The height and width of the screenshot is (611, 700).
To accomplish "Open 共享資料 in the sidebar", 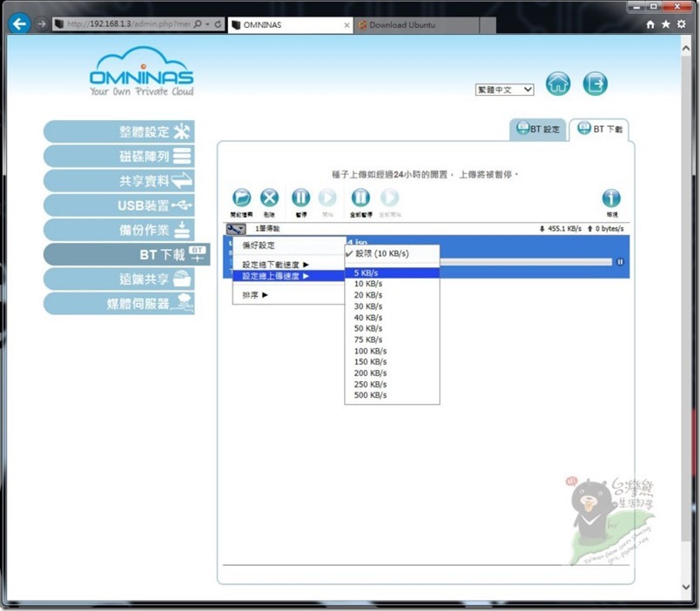I will point(118,181).
